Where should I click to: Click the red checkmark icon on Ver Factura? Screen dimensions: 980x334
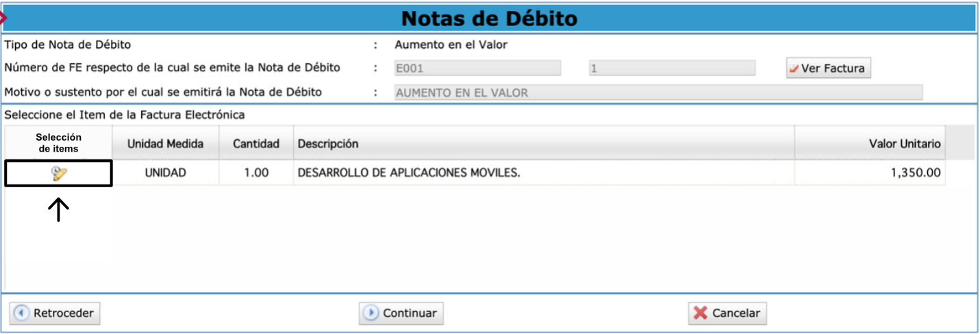[x=794, y=69]
